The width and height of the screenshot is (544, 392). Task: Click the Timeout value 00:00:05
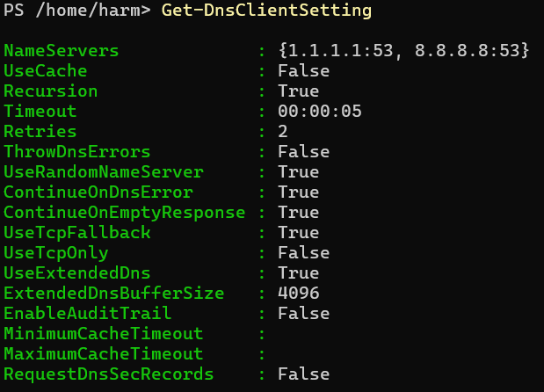click(320, 112)
